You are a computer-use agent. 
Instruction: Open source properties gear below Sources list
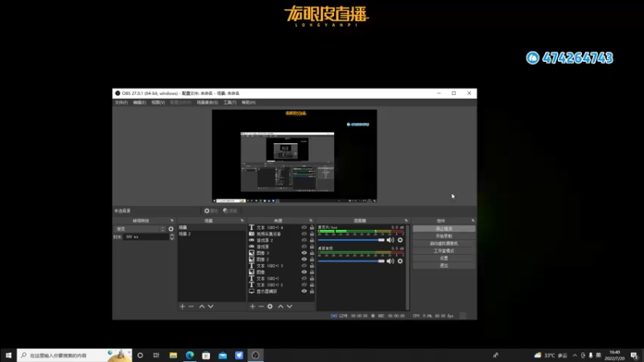270,306
